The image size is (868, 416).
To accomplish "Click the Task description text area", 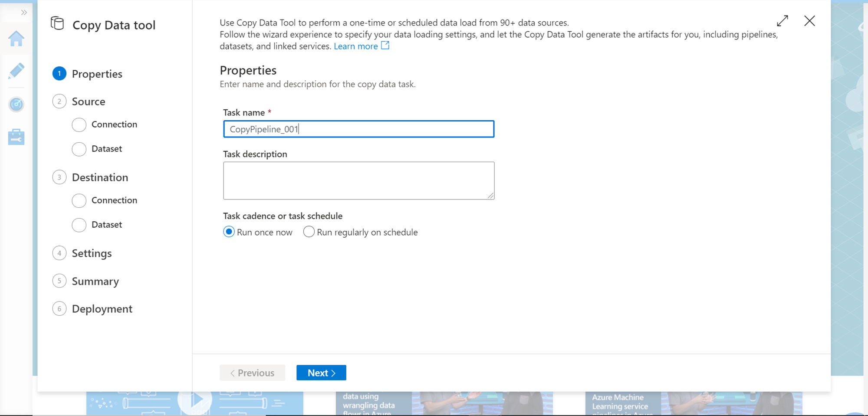I will (358, 180).
